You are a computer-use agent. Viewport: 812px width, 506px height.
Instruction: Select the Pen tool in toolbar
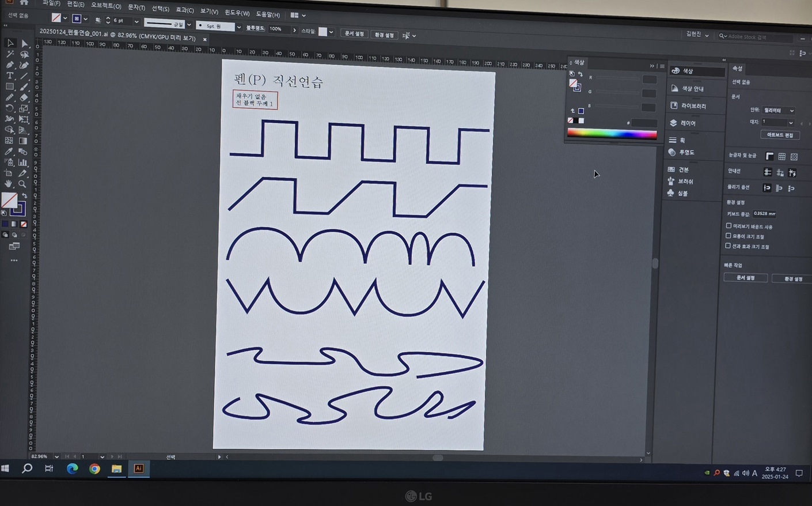pos(10,65)
